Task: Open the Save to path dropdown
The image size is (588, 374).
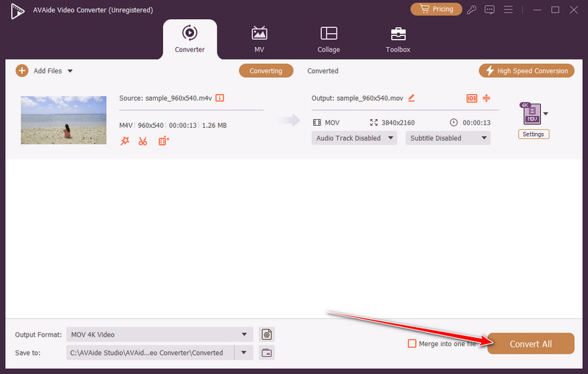Action: tap(243, 353)
